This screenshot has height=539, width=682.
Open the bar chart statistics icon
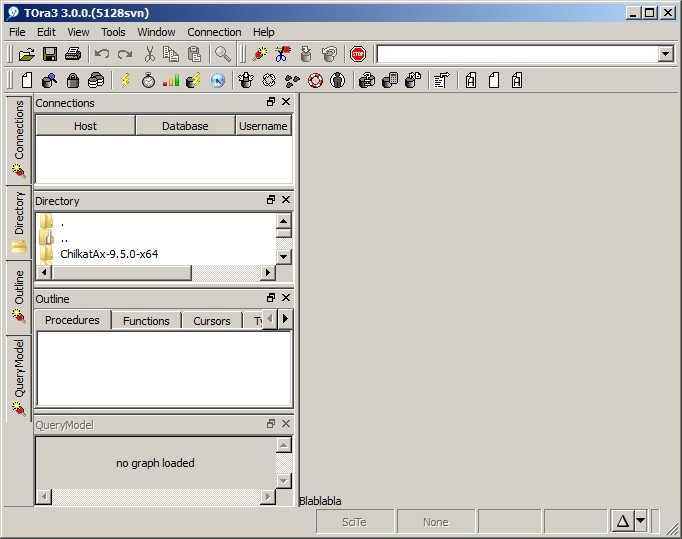171,80
